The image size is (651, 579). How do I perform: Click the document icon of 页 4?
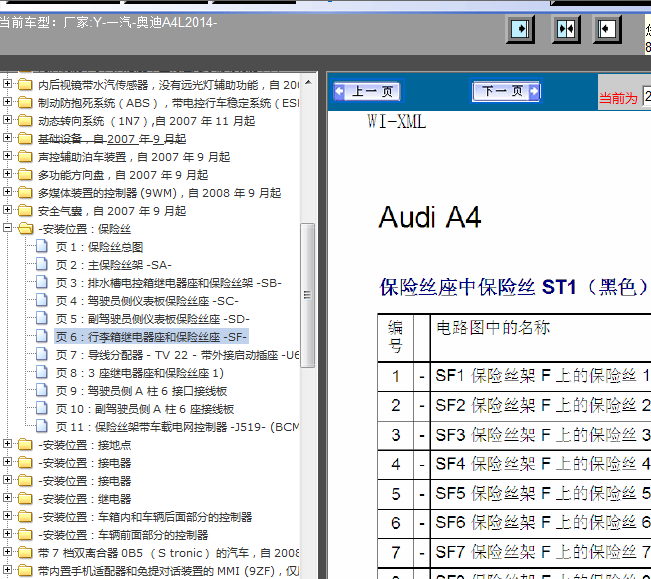42,300
